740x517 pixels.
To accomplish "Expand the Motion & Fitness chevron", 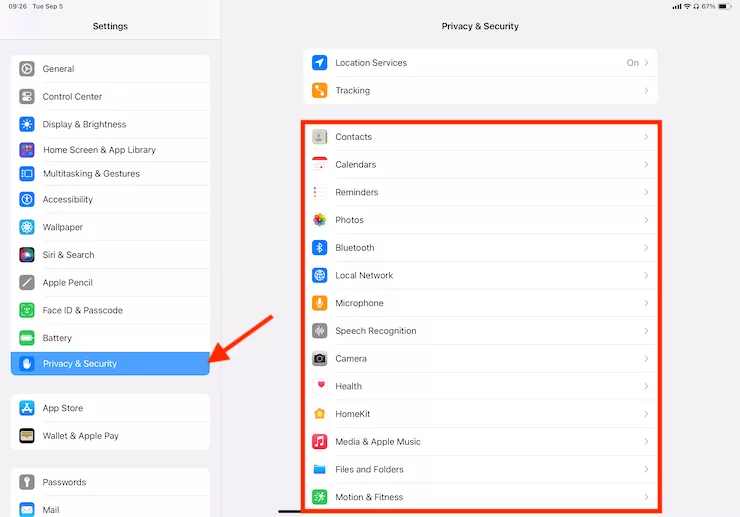I will pos(646,497).
